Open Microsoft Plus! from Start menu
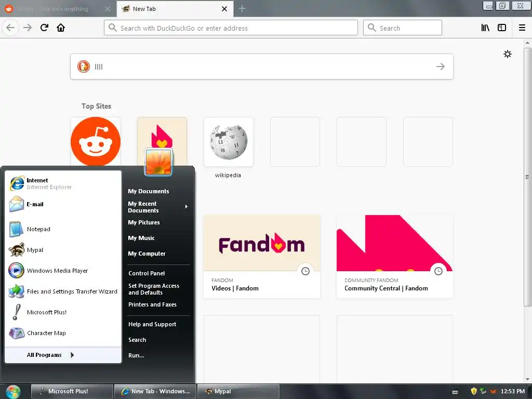Viewport: 532px width, 399px height. (63, 312)
